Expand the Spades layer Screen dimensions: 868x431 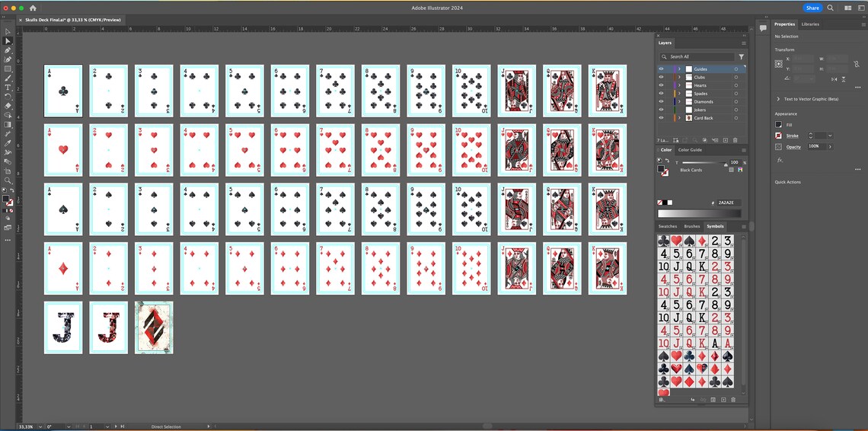679,94
